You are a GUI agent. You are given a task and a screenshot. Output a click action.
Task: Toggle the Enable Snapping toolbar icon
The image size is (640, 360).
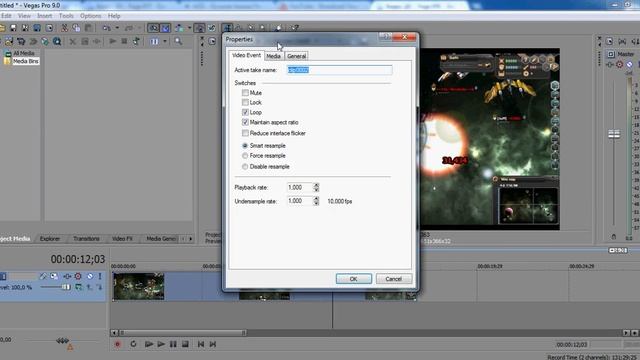point(153,28)
